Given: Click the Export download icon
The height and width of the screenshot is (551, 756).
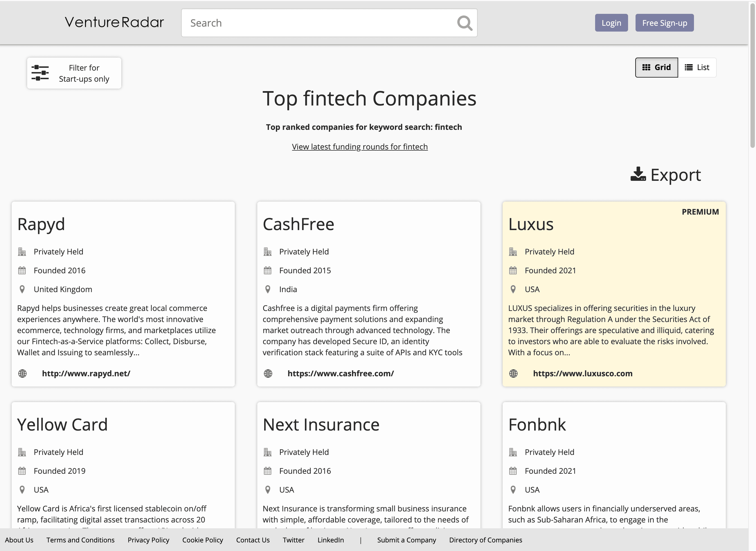Looking at the screenshot, I should [638, 174].
